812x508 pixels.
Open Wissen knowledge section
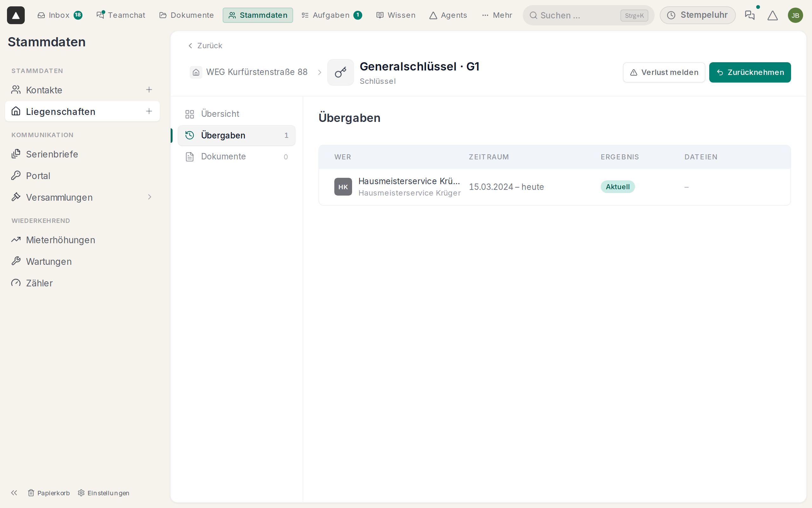pyautogui.click(x=396, y=15)
